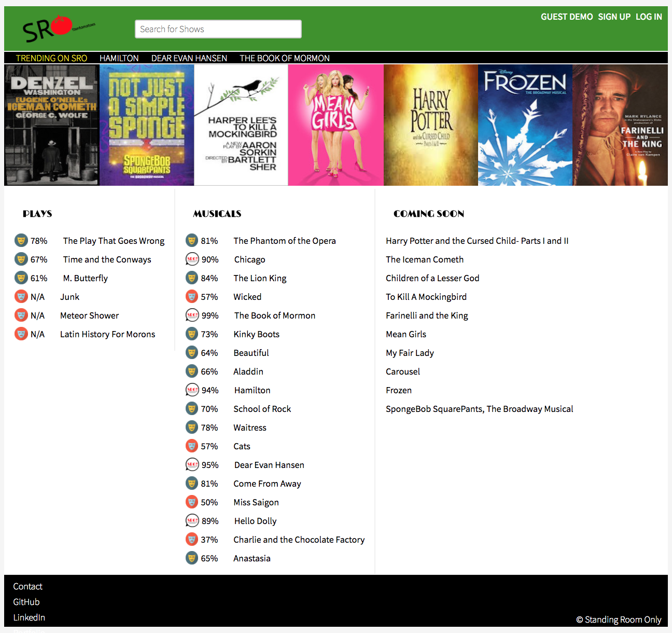This screenshot has height=633, width=672.
Task: Open the Mean Girls poster
Action: click(335, 125)
